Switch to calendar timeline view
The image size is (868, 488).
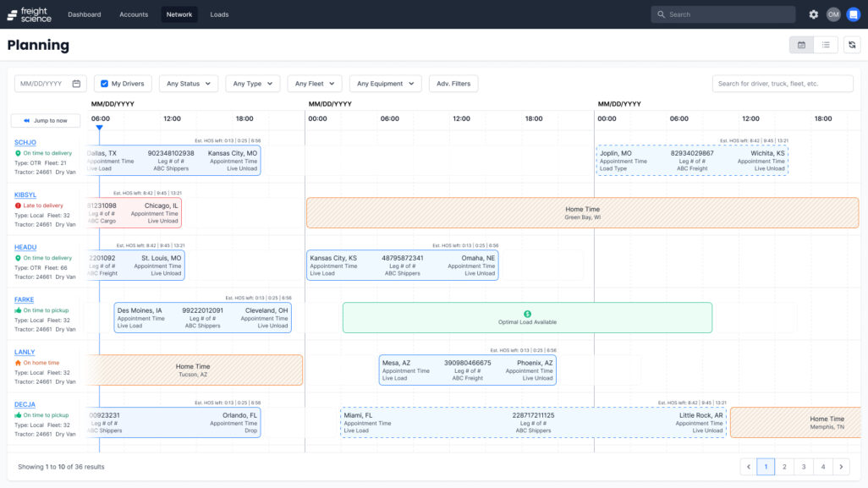[801, 45]
